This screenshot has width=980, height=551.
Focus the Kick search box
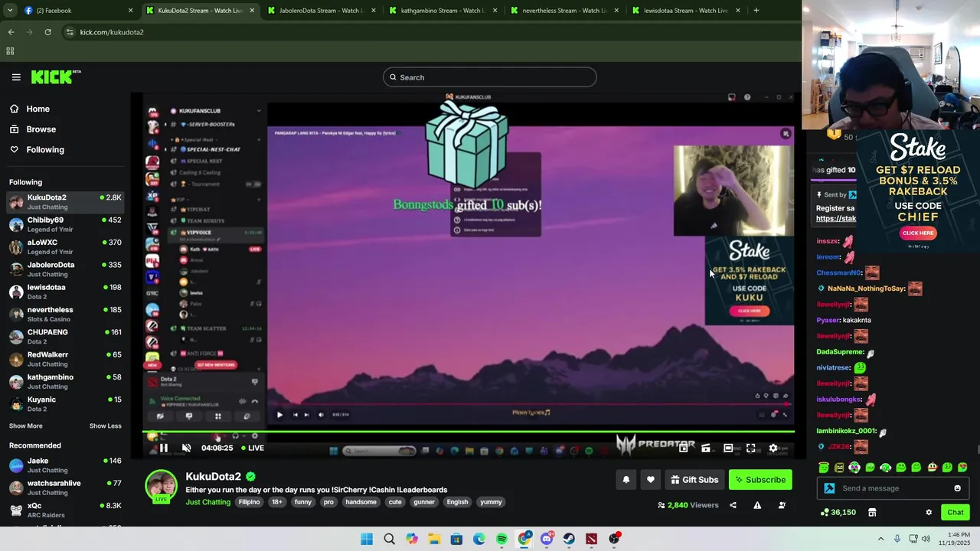coord(490,77)
